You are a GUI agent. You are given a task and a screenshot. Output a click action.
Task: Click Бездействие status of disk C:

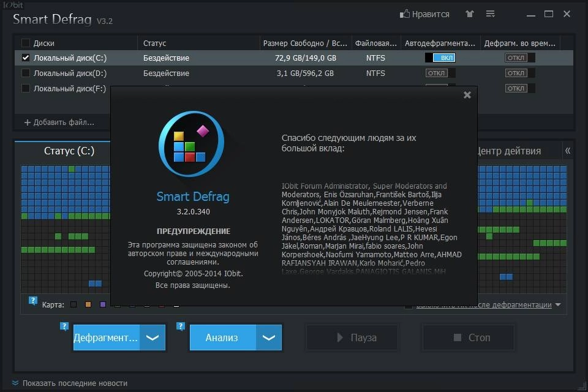coord(166,58)
